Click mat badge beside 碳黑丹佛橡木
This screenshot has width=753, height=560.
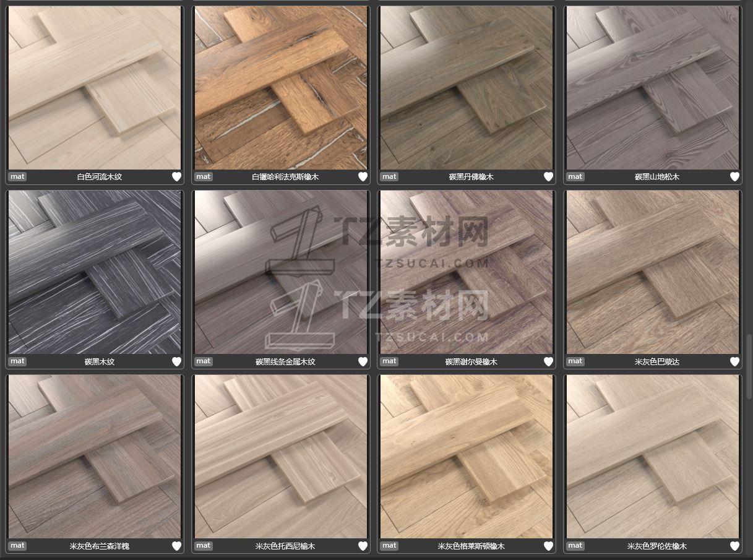tap(389, 176)
